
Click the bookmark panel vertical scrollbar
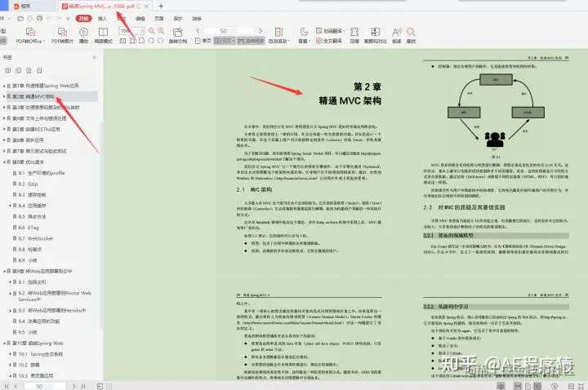tap(101, 225)
